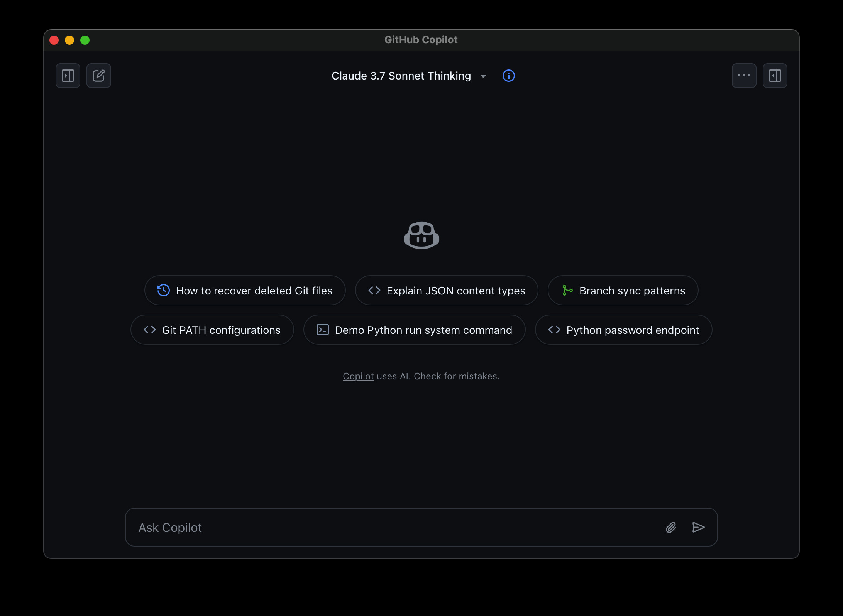Open the Copilot link in the disclaimer
843x616 pixels.
358,376
